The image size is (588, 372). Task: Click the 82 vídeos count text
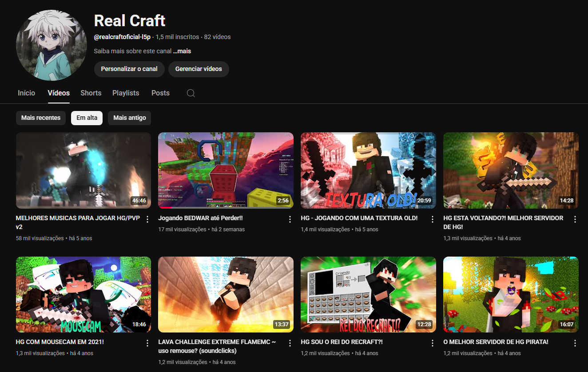click(x=217, y=37)
